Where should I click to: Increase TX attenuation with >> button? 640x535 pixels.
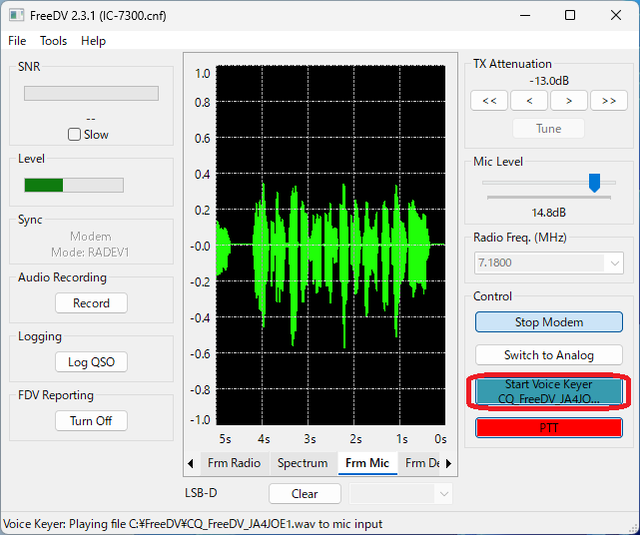[x=609, y=101]
